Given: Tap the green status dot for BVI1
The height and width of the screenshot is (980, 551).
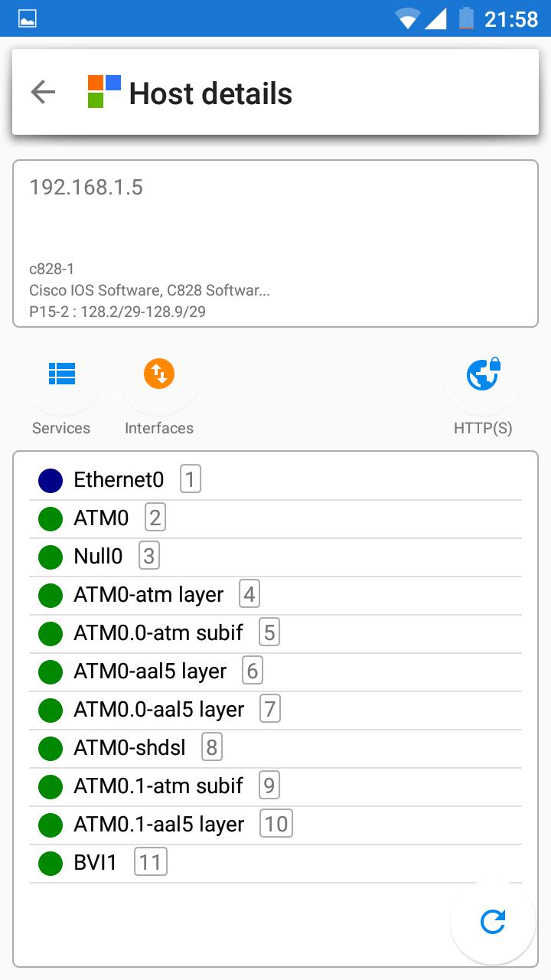Looking at the screenshot, I should click(x=51, y=864).
